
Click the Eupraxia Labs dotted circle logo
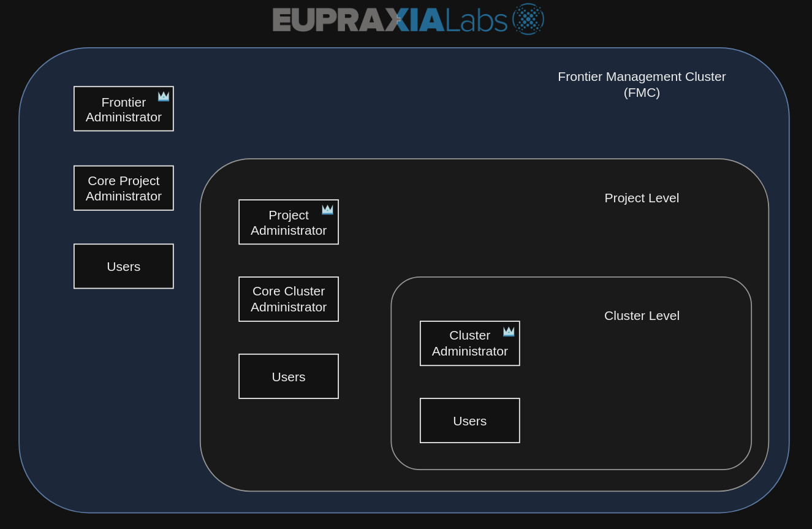pyautogui.click(x=528, y=19)
